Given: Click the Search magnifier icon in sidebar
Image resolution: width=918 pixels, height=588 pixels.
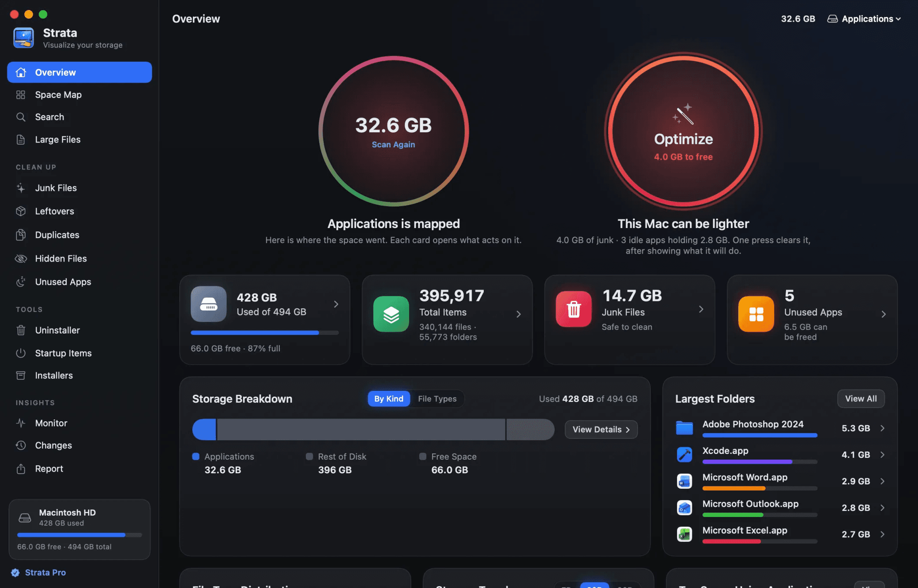Looking at the screenshot, I should (x=21, y=117).
